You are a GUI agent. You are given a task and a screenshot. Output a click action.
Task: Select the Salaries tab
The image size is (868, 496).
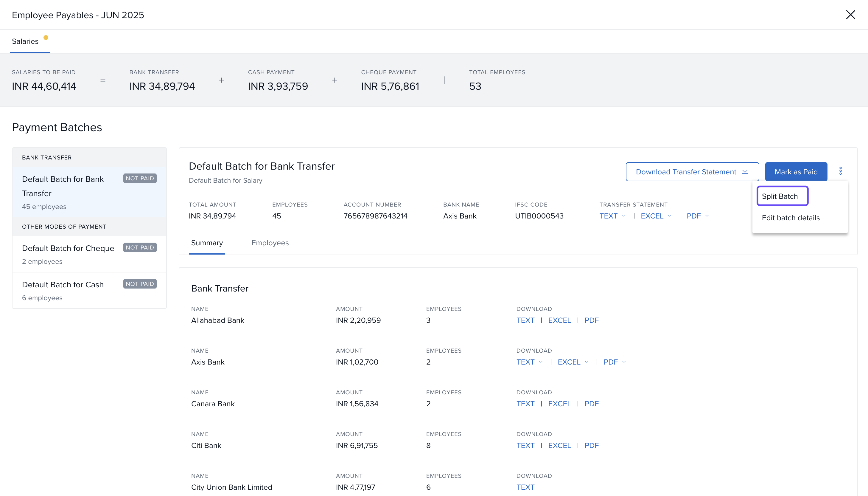click(25, 41)
